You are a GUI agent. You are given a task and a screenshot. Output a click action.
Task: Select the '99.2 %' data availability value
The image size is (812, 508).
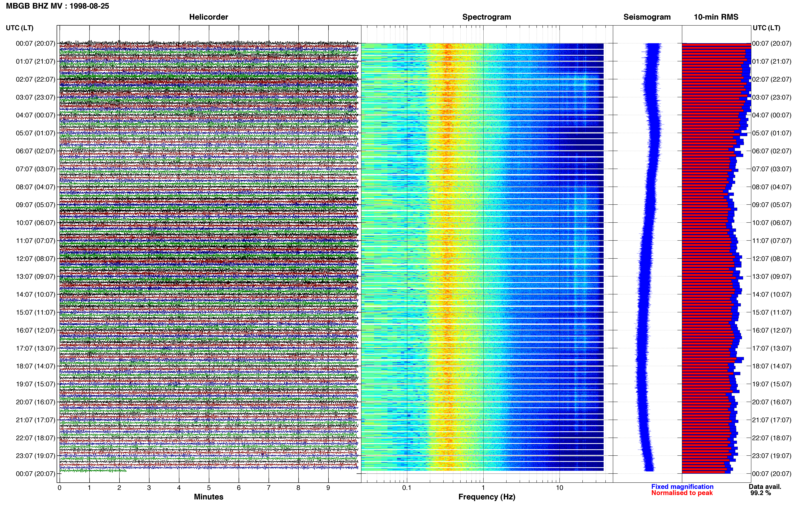[761, 493]
